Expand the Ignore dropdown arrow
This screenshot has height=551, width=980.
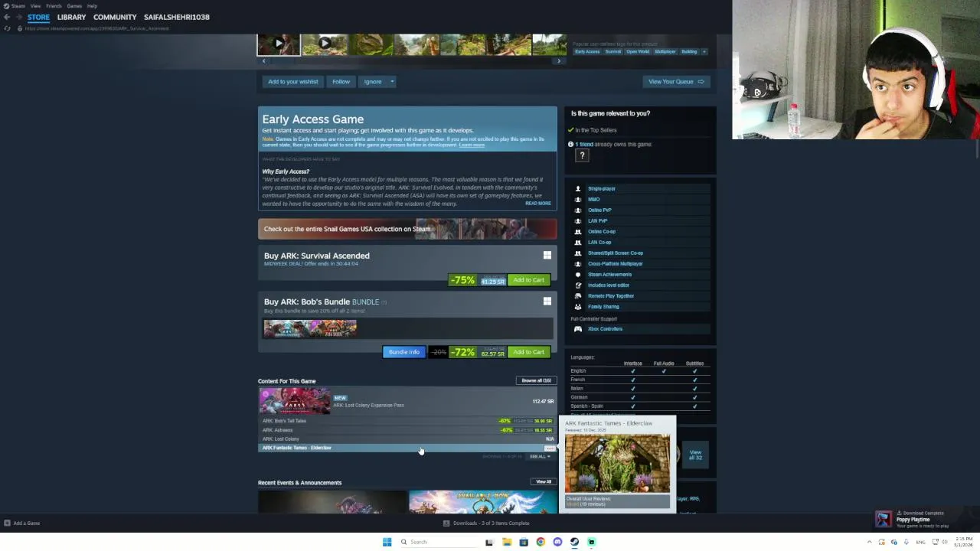(392, 81)
